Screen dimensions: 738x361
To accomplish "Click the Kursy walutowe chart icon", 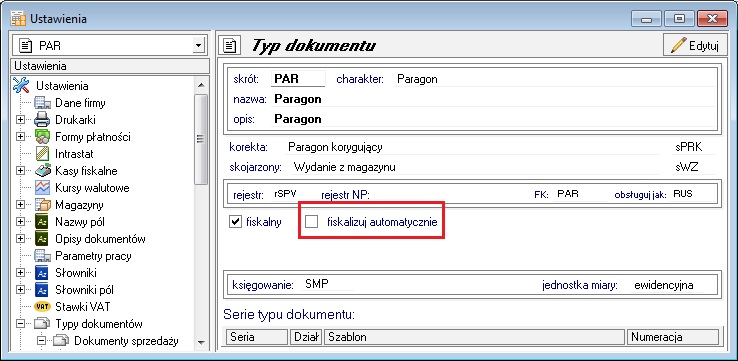I will [42, 188].
